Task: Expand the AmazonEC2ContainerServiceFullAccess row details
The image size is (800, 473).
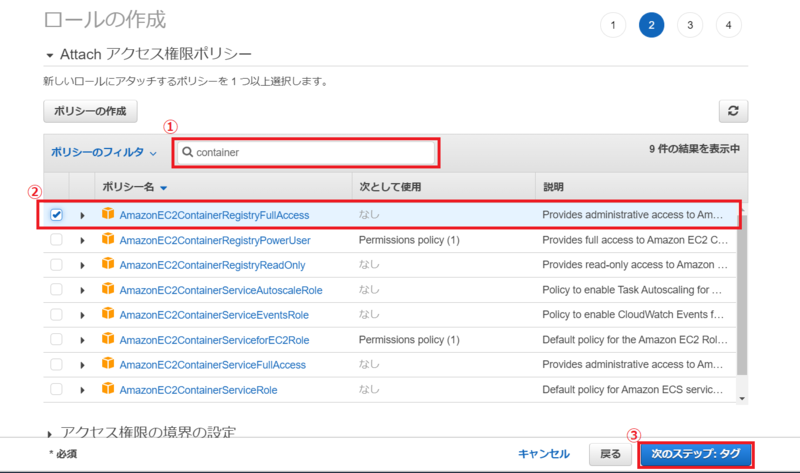Action: click(82, 365)
